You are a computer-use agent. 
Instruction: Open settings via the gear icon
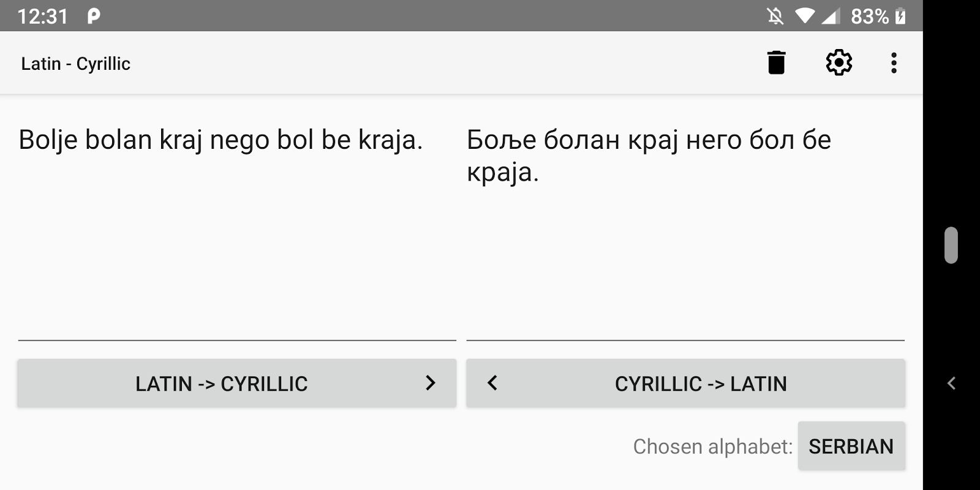tap(839, 62)
